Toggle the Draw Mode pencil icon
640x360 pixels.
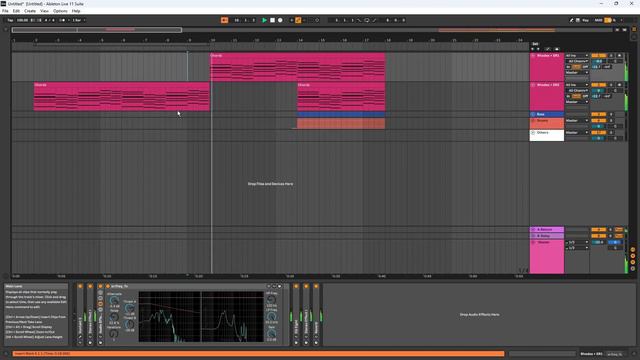(571, 20)
